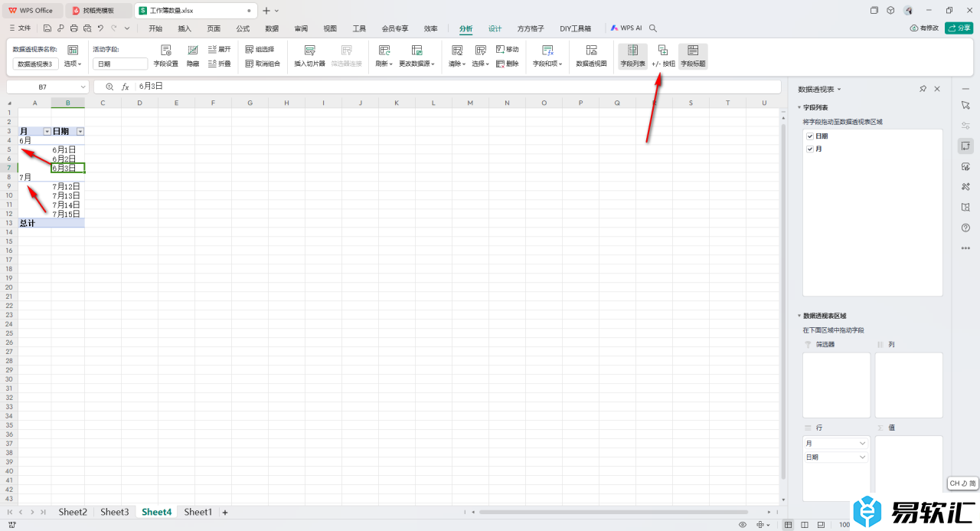Switch to the 插入 ribbon tab

pos(185,28)
